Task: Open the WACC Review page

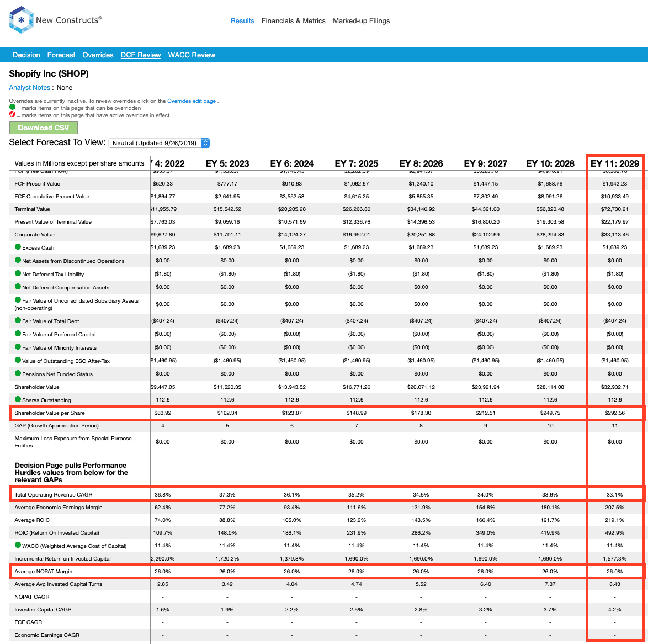Action: (x=192, y=55)
